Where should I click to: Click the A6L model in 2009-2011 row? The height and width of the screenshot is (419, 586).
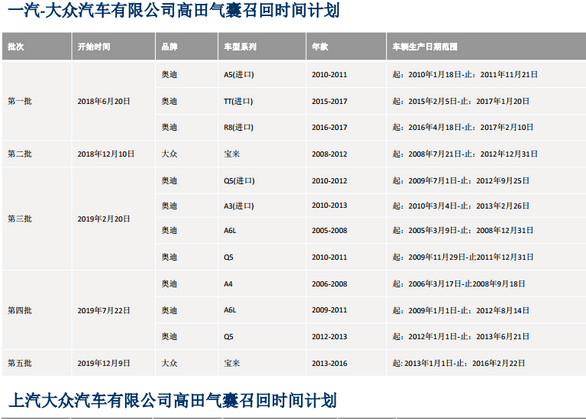tap(230, 310)
